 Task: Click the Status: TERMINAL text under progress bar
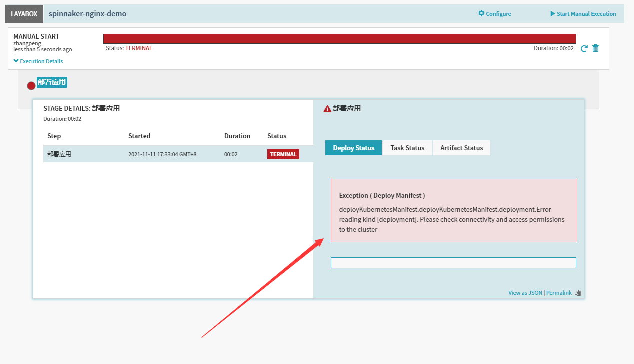[x=129, y=48]
